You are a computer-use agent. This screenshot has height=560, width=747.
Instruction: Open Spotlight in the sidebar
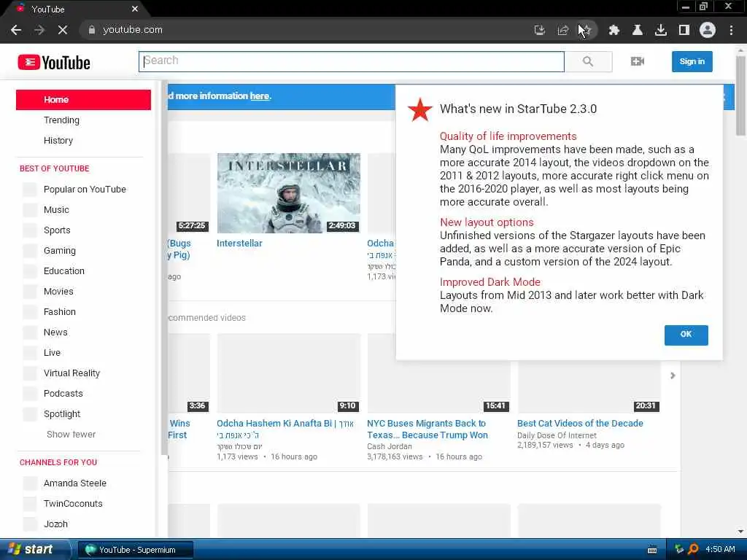(62, 414)
